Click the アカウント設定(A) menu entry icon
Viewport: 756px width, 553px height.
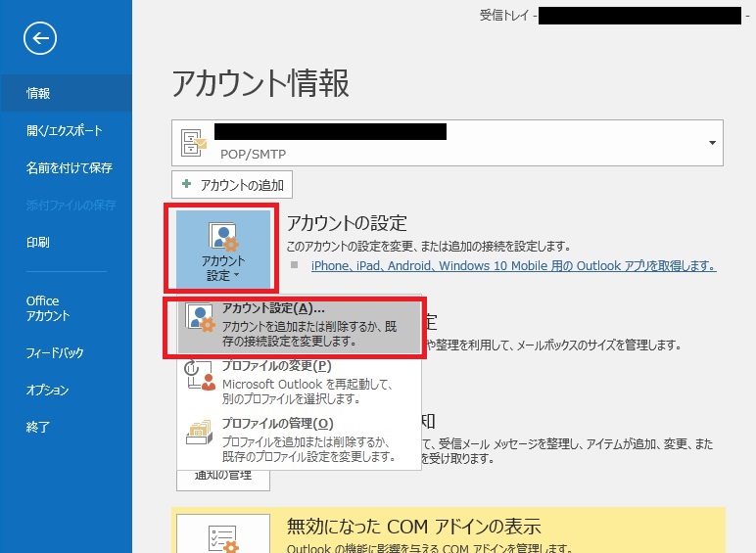pos(200,317)
